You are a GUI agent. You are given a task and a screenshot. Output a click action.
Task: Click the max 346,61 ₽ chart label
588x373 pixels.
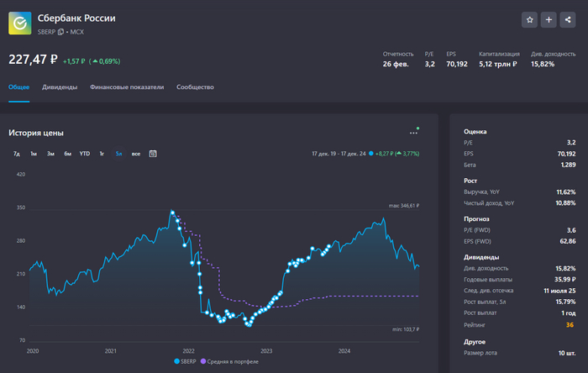click(403, 206)
